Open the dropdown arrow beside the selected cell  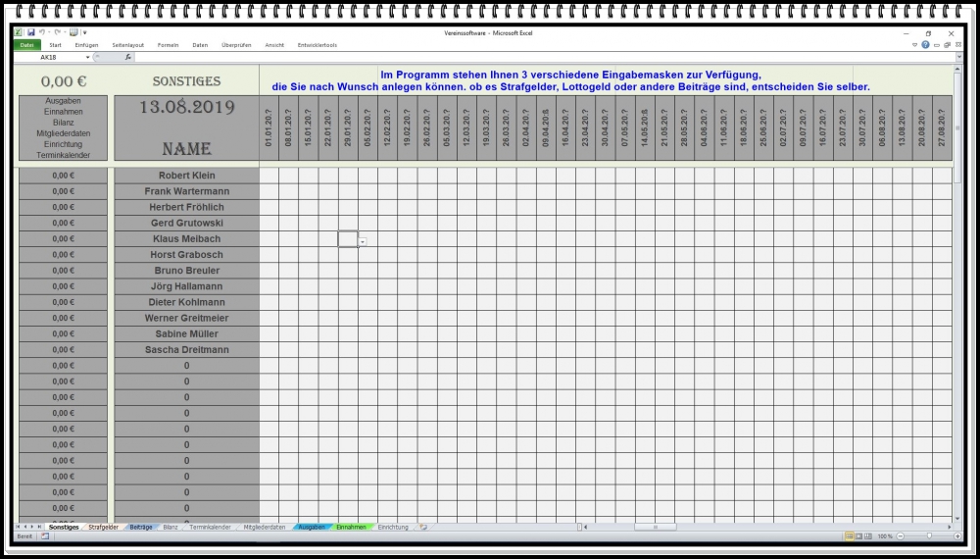tap(363, 240)
